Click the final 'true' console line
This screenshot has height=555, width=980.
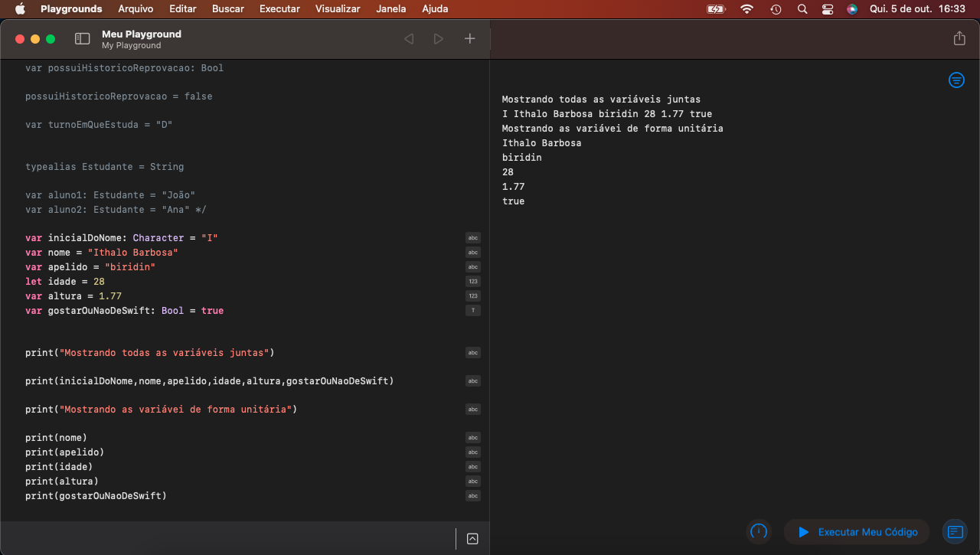pyautogui.click(x=514, y=201)
